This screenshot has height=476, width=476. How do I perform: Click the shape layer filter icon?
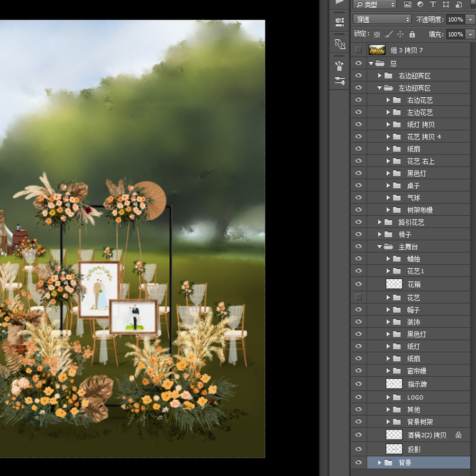(x=446, y=4)
